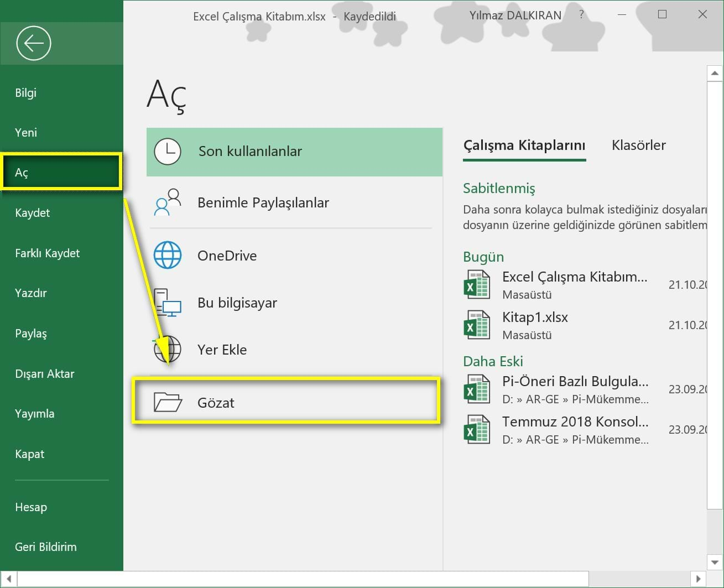
Task: Click the Bugün section heading
Action: coord(483,257)
